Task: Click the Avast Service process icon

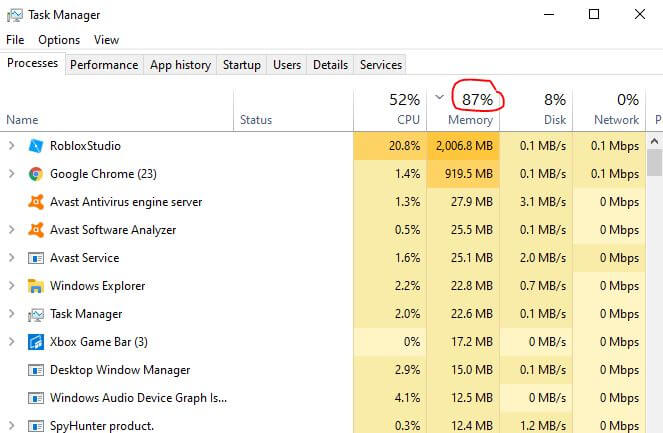Action: pyautogui.click(x=36, y=258)
